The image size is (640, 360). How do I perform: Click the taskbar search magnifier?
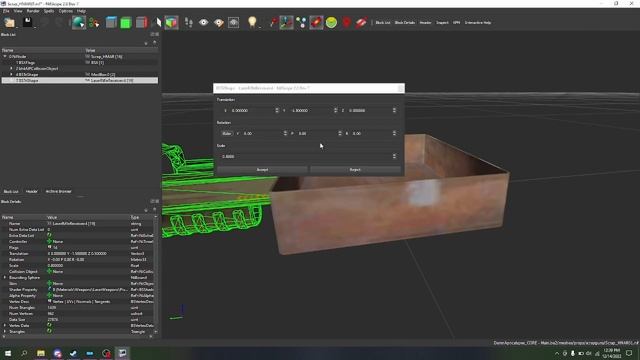coord(24,353)
